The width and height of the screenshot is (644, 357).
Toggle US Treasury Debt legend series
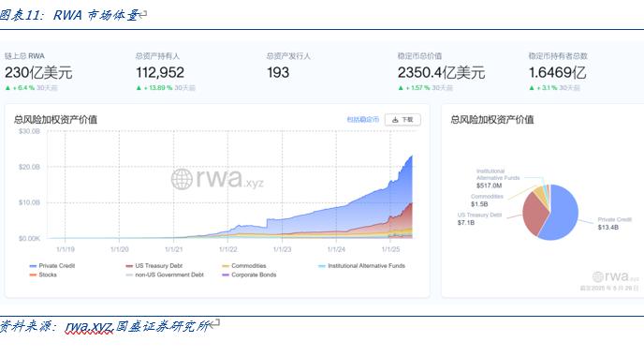tap(154, 266)
